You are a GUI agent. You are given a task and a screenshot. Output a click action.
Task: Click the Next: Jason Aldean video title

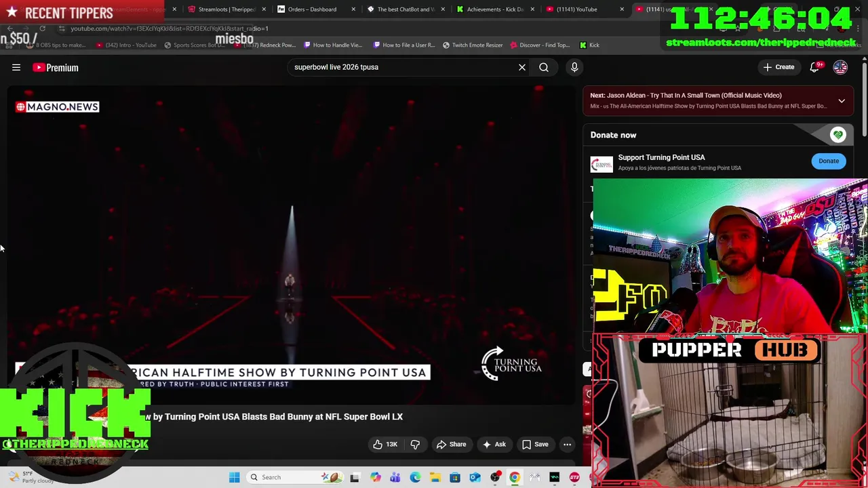(x=686, y=96)
